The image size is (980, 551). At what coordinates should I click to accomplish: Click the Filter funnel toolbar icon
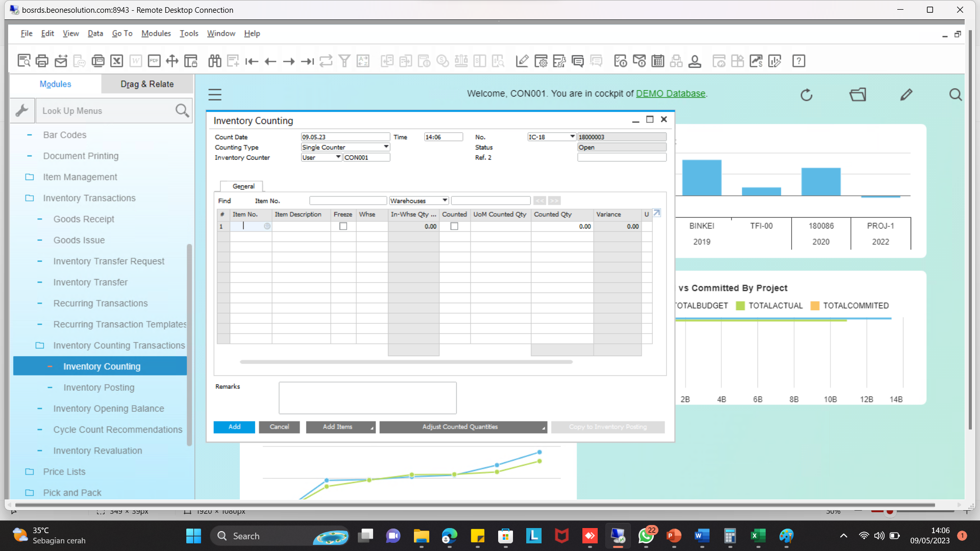345,61
